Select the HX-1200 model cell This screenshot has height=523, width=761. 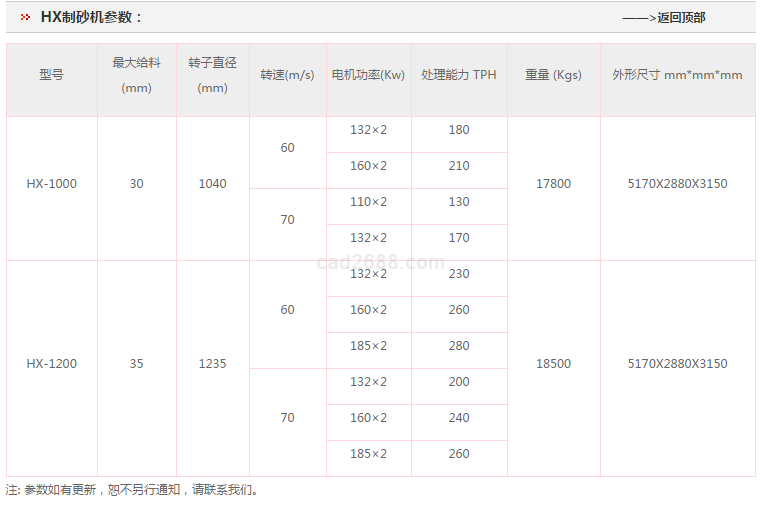[x=51, y=364]
